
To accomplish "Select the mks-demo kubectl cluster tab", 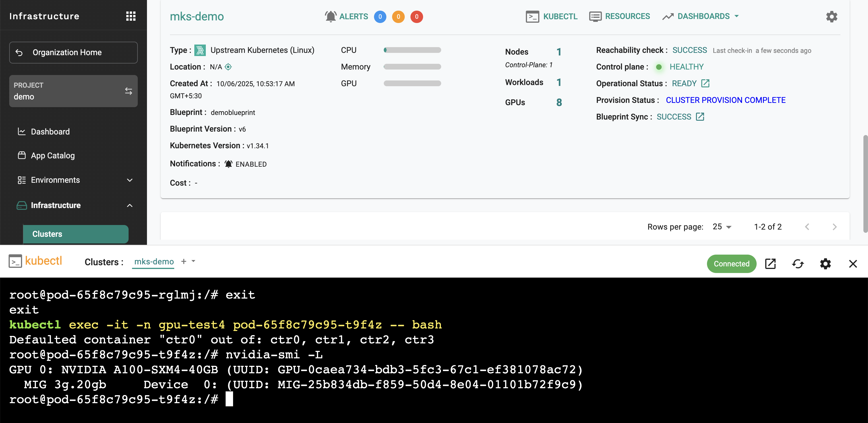I will click(x=154, y=262).
